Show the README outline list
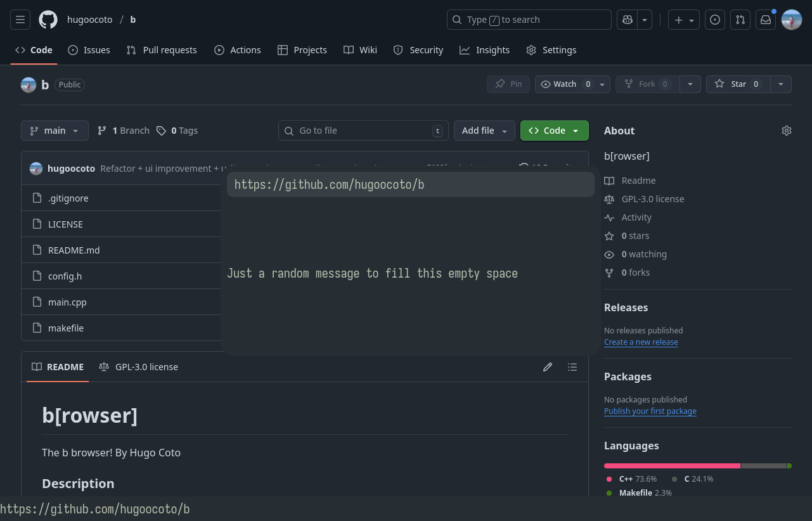The width and height of the screenshot is (812, 521). pyautogui.click(x=572, y=367)
